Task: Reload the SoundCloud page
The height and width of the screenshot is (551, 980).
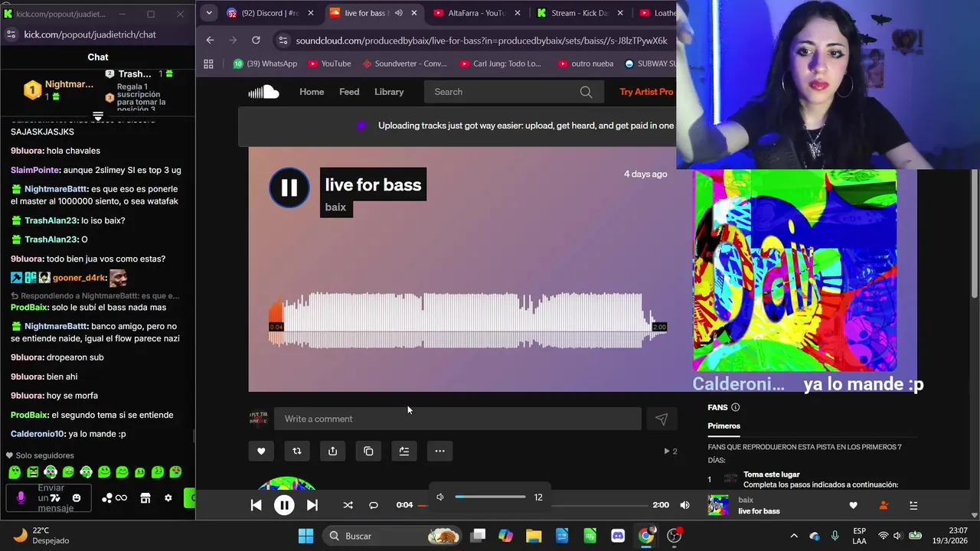Action: (256, 40)
